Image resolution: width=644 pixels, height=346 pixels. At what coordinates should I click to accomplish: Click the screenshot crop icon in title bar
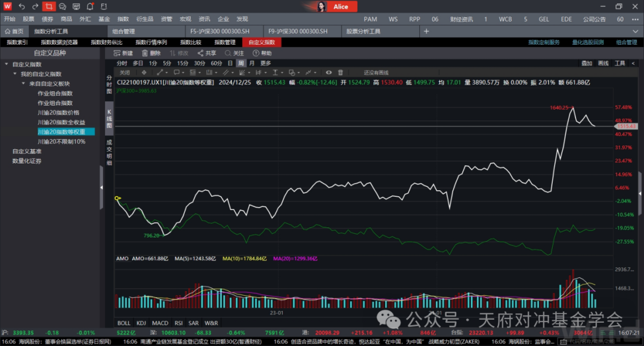49,7
